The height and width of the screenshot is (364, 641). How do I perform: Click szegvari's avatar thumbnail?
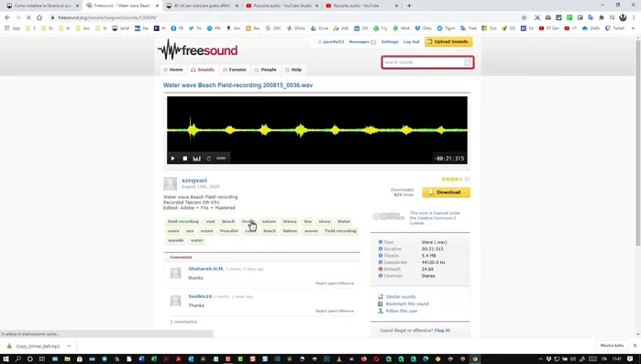pos(170,184)
